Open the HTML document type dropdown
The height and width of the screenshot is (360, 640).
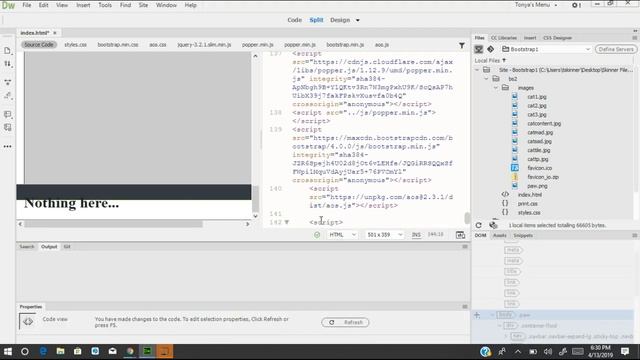pyautogui.click(x=342, y=235)
